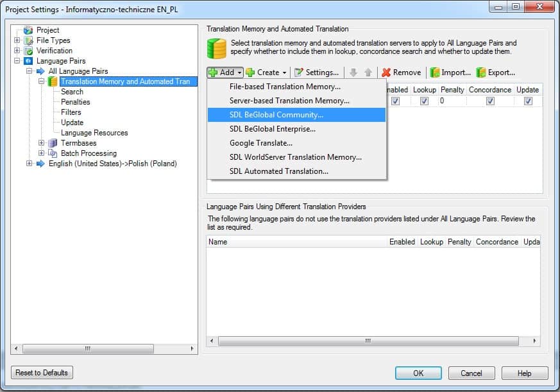Click Reset to Defaults button

(x=42, y=372)
